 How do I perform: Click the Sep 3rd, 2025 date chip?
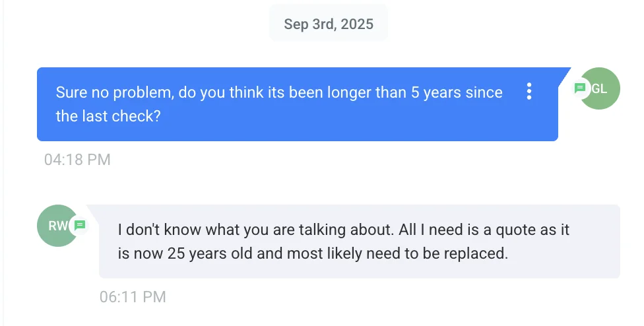[x=329, y=24]
